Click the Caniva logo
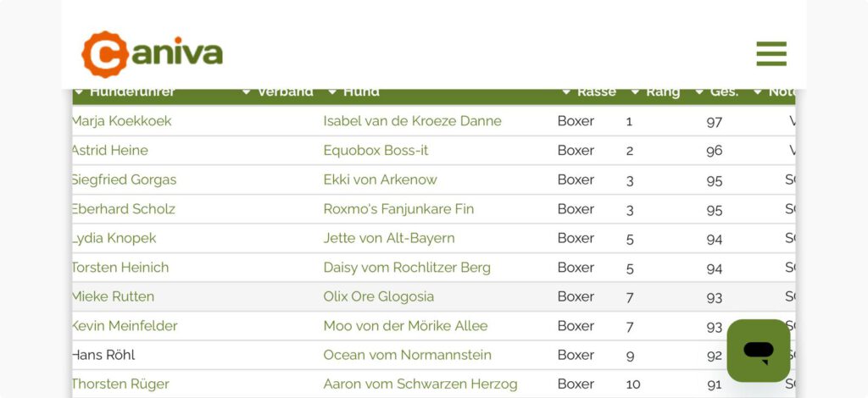This screenshot has width=868, height=398. [153, 53]
